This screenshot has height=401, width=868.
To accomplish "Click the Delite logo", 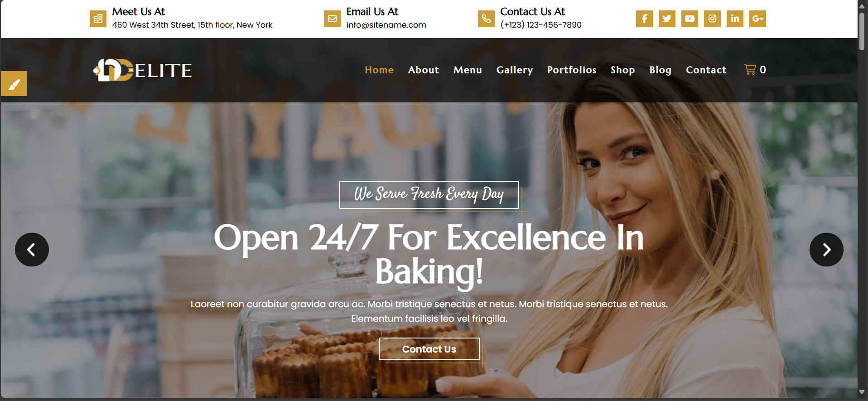I will (143, 70).
